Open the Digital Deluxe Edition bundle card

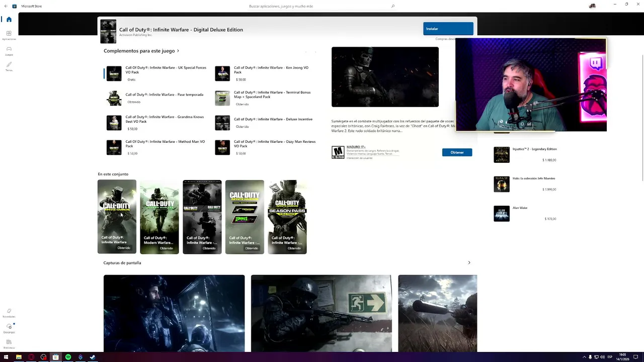coord(202,217)
